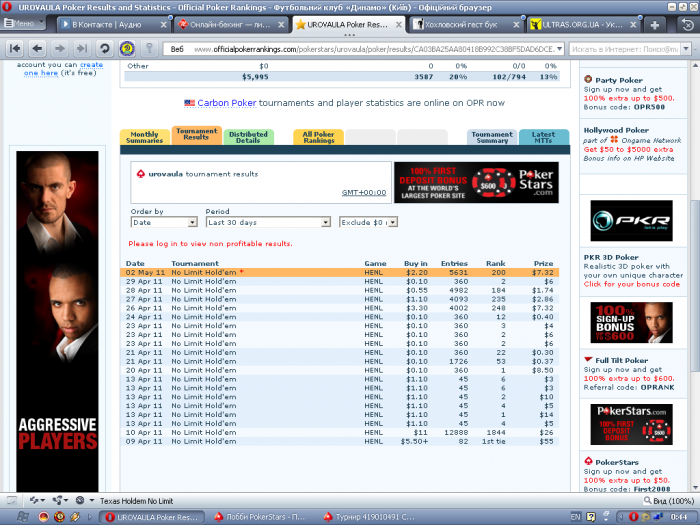Screen dimensions: 700x525
Task: Close the ULTRAS.ORG.UA tab
Action: click(633, 25)
